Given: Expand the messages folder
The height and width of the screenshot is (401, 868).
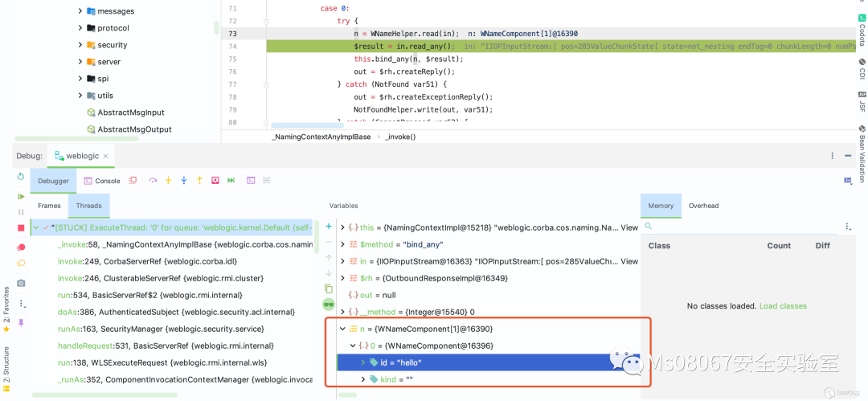Looking at the screenshot, I should [x=80, y=11].
